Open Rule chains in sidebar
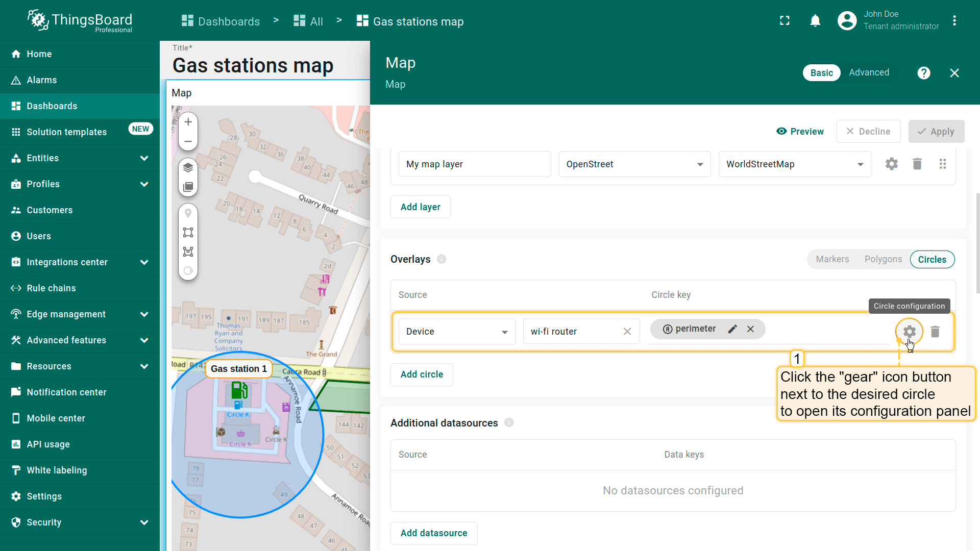Image resolution: width=980 pixels, height=551 pixels. point(51,288)
